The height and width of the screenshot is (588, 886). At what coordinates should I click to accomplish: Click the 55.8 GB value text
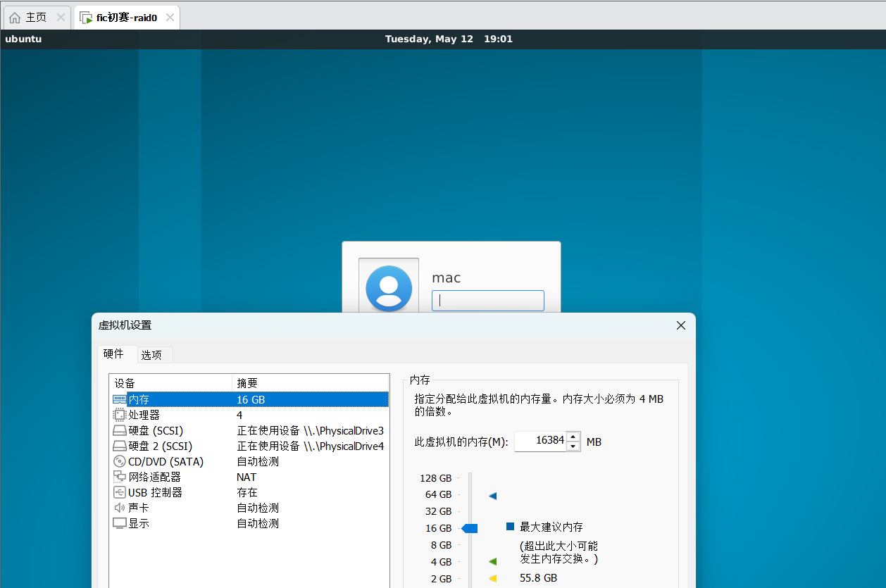coord(538,578)
